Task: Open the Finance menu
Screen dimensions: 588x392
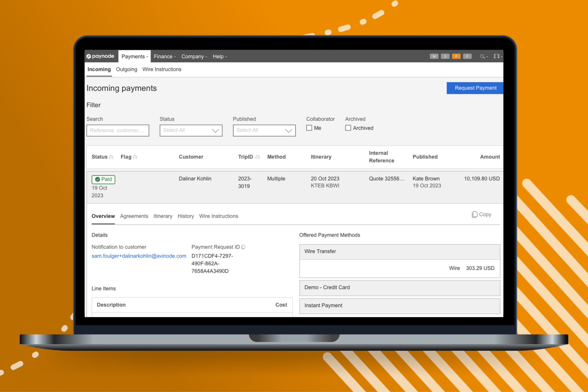Action: 165,57
